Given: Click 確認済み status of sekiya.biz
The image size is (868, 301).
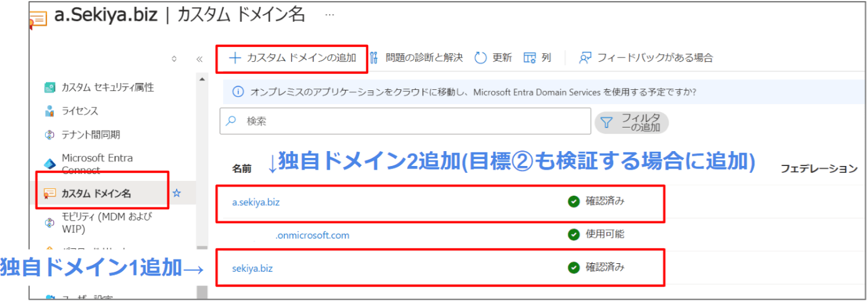Looking at the screenshot, I should [596, 268].
